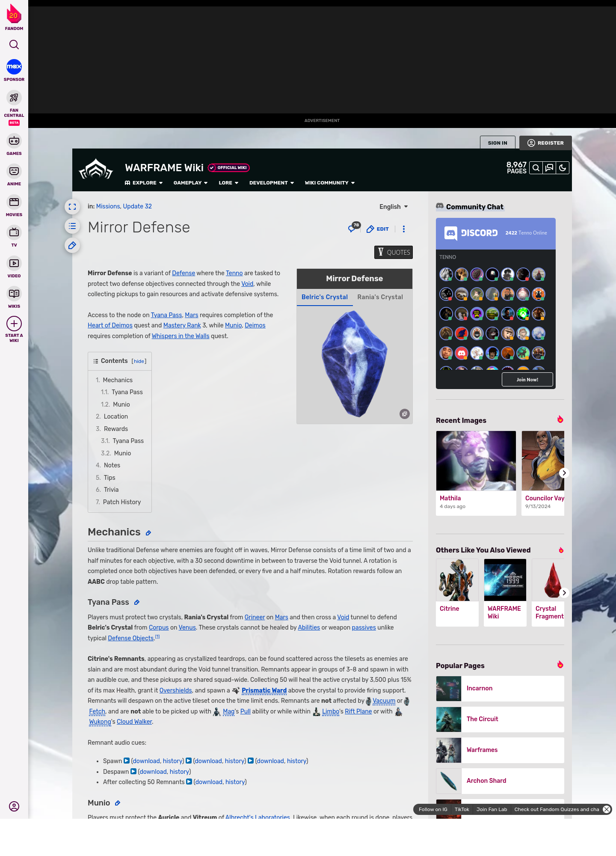Edit the Tyana Pass section
The width and height of the screenshot is (616, 856).
[x=137, y=603]
